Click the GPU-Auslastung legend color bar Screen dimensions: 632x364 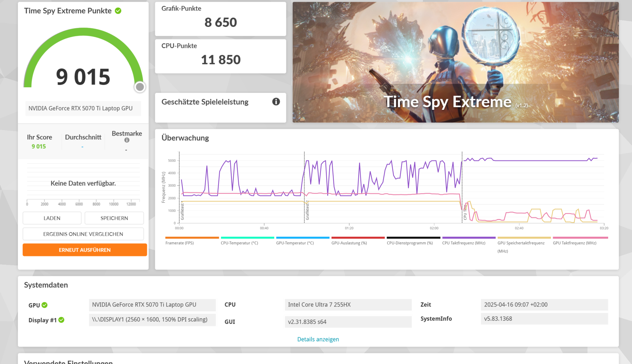(357, 237)
